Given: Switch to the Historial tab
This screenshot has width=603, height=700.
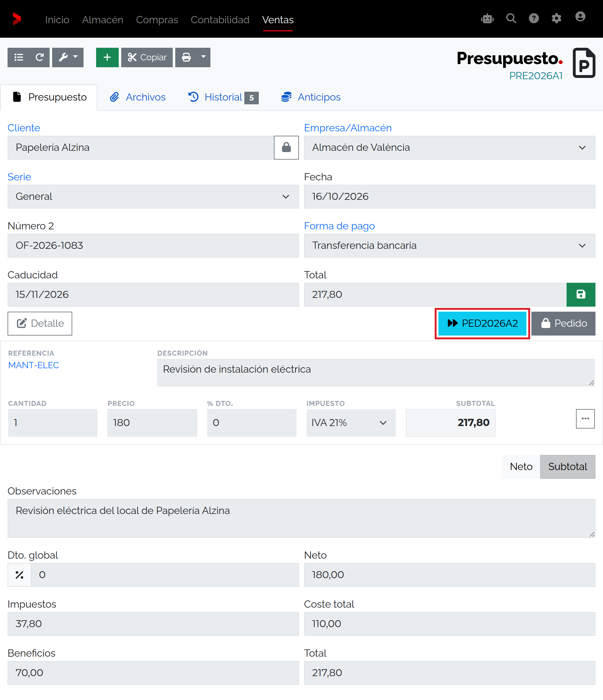Looking at the screenshot, I should coord(223,97).
